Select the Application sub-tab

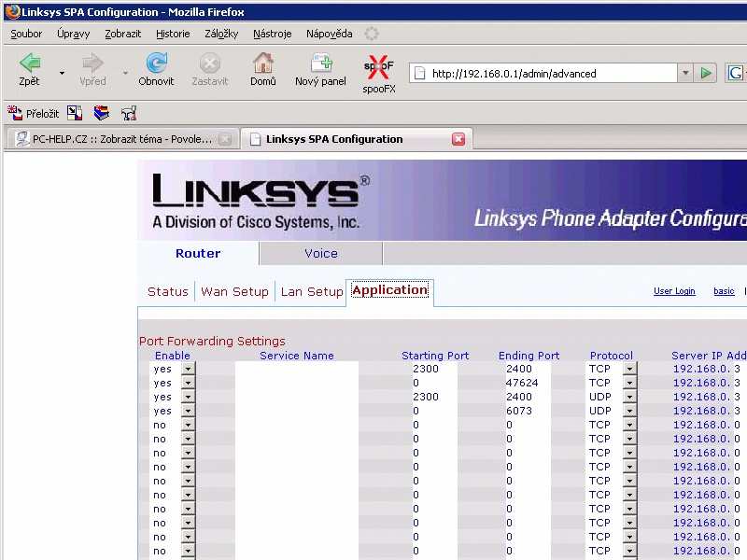(x=389, y=290)
